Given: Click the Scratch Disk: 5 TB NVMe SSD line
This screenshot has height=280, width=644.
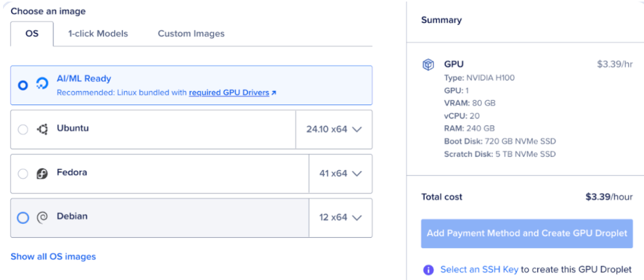Looking at the screenshot, I should click(500, 154).
